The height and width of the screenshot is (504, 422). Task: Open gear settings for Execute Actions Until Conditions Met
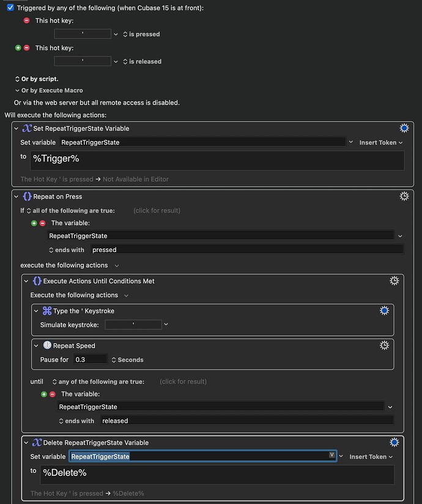pyautogui.click(x=394, y=281)
